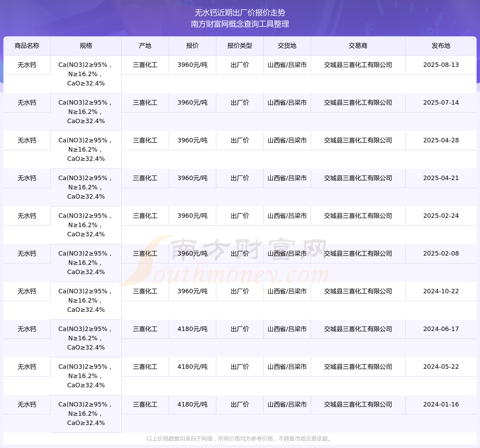Click 4180元/吨 price in 2024-05-22 row
Viewport: 480px width, 448px height.
192,367
